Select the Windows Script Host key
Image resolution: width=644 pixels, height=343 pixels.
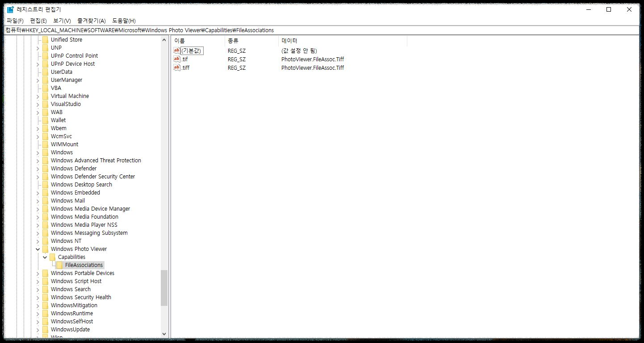pyautogui.click(x=76, y=281)
